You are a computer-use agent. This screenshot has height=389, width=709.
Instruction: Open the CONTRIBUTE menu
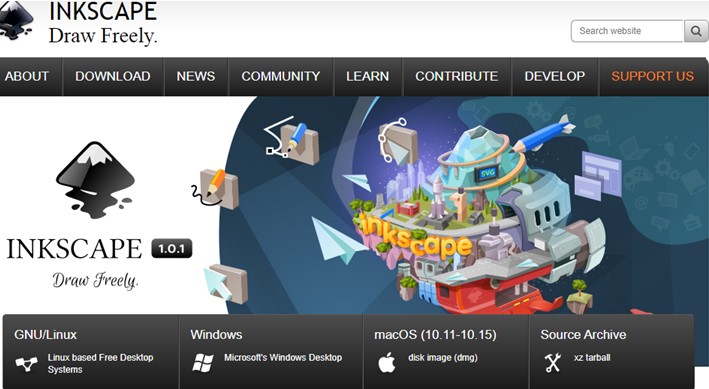(x=457, y=76)
